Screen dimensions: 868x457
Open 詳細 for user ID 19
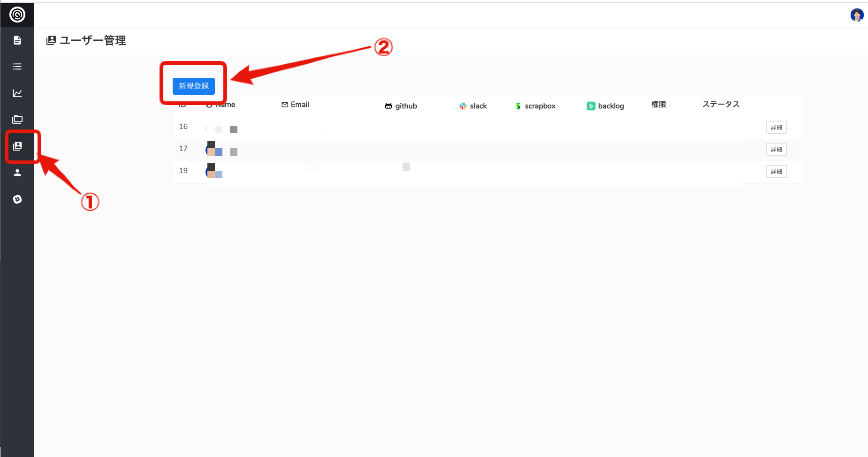(x=777, y=172)
